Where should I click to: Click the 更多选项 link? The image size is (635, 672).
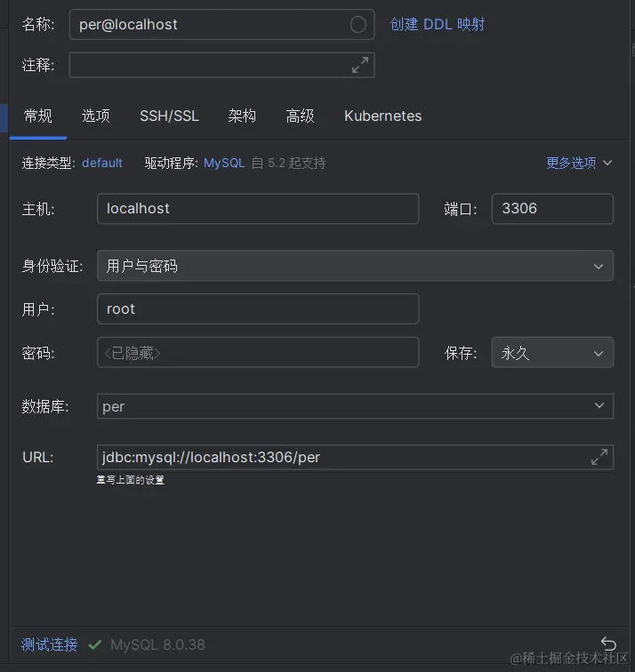pos(571,163)
